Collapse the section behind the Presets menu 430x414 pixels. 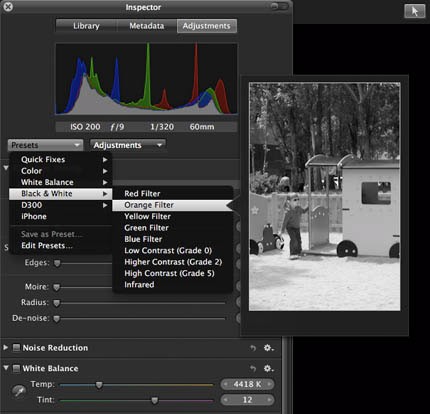(x=6, y=168)
